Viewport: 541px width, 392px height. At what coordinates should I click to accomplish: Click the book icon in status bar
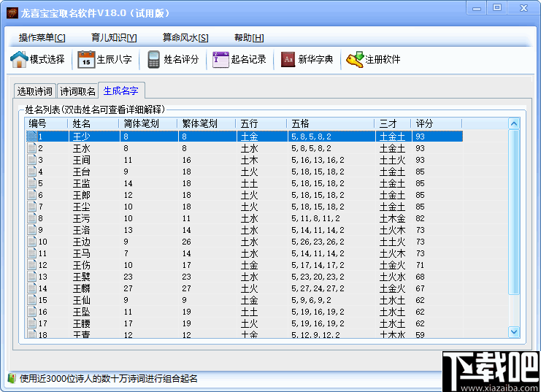tap(12, 378)
